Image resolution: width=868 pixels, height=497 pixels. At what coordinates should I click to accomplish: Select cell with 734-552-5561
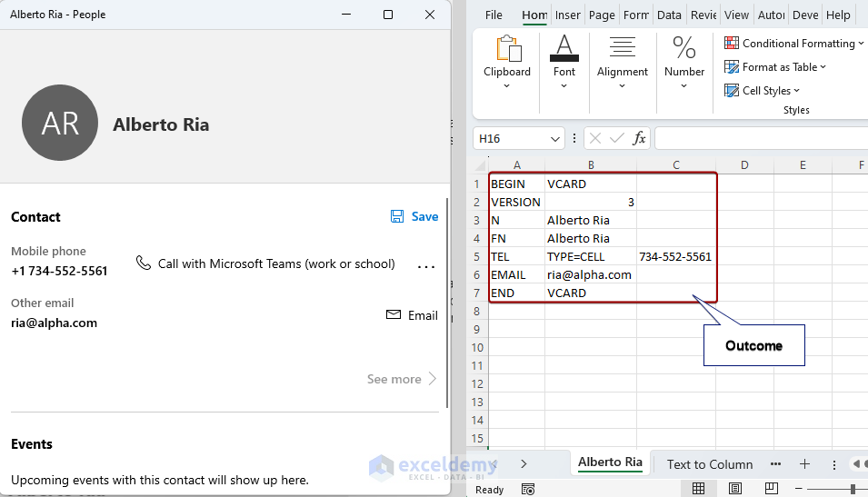676,257
